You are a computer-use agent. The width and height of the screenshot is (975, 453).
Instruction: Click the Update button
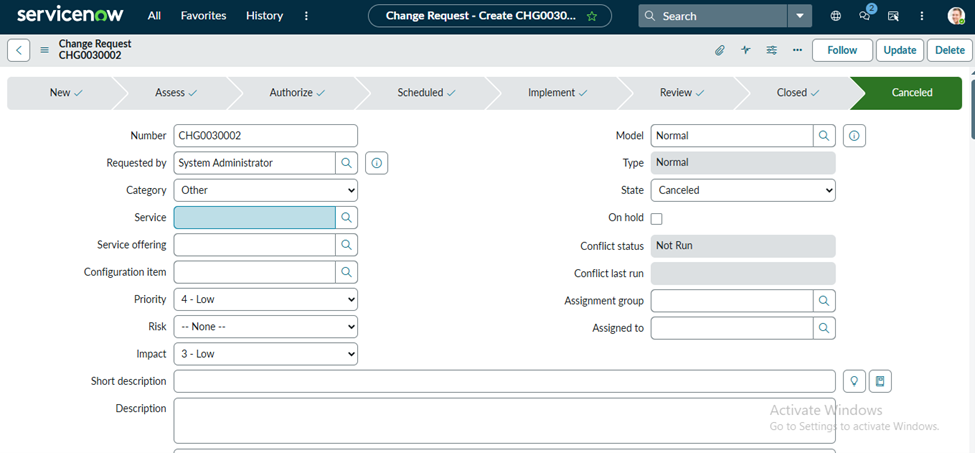899,50
